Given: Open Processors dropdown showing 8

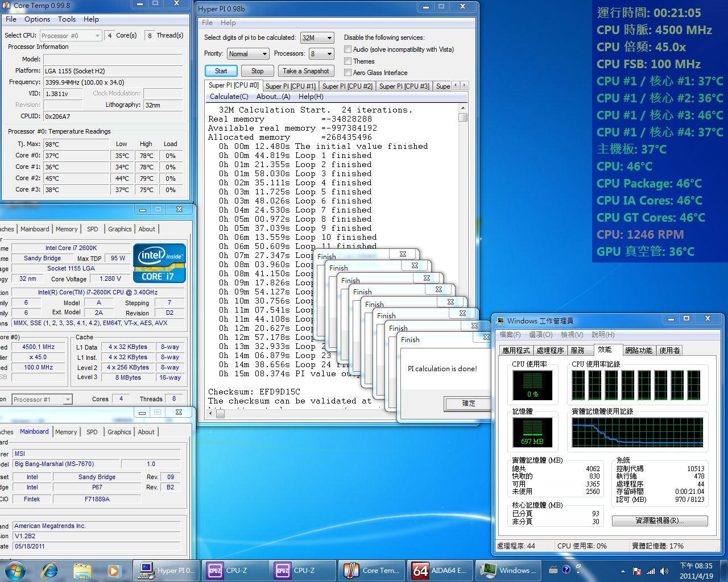Looking at the screenshot, I should [x=321, y=53].
